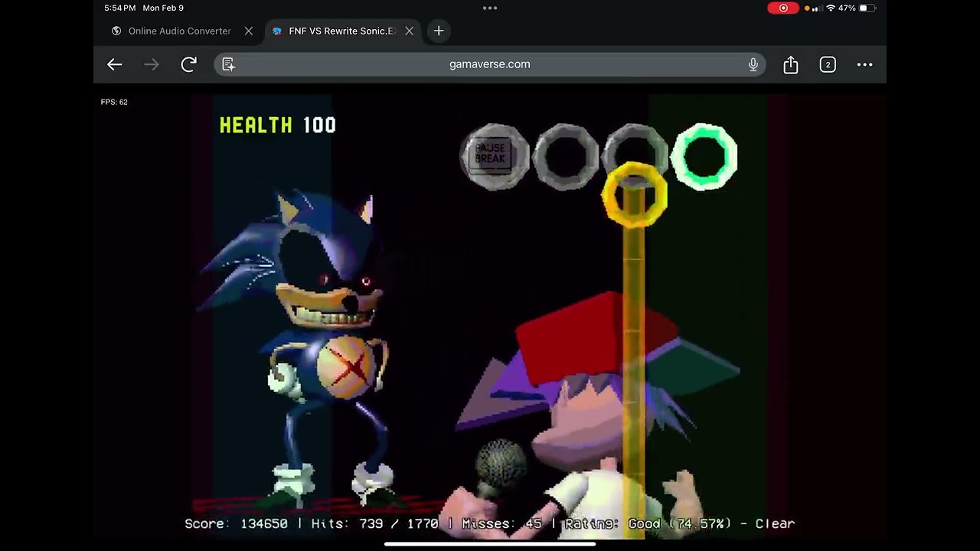980x551 pixels.
Task: Close the FNF VS Rewrite Sonic tab
Action: coord(410,31)
